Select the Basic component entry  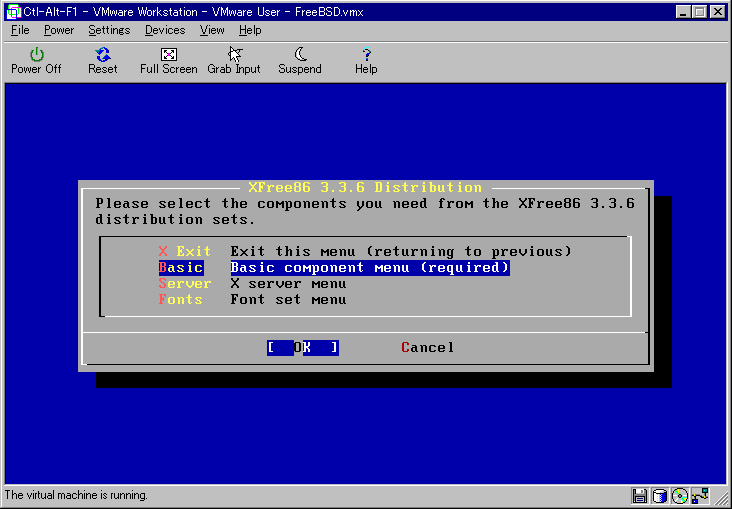pyautogui.click(x=181, y=268)
